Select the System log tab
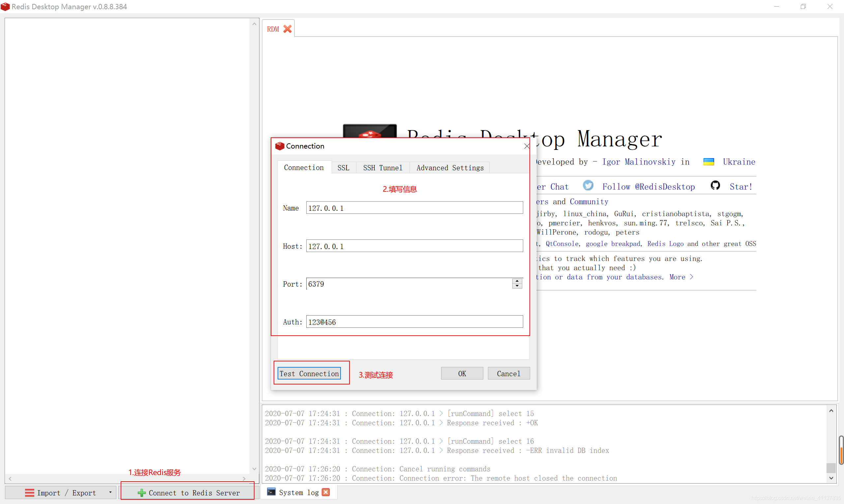844x504 pixels. coord(299,492)
